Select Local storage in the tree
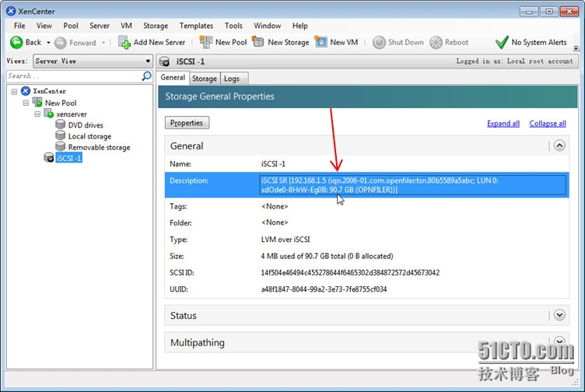This screenshot has width=585, height=392. pos(89,136)
